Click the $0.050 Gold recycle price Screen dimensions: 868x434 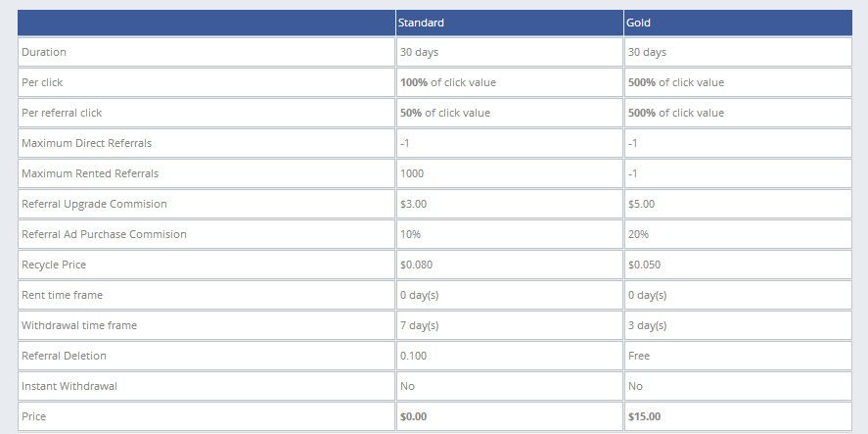[x=646, y=265]
